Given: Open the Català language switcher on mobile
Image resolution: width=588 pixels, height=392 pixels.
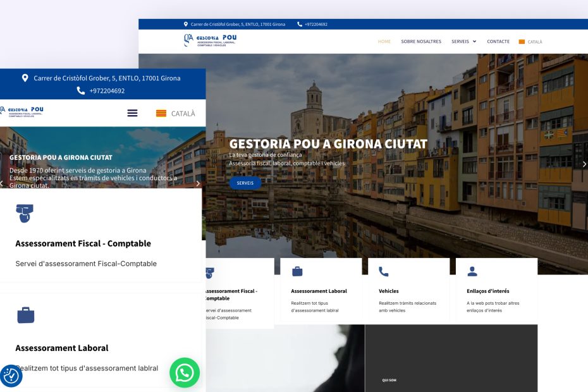Looking at the screenshot, I should 176,113.
